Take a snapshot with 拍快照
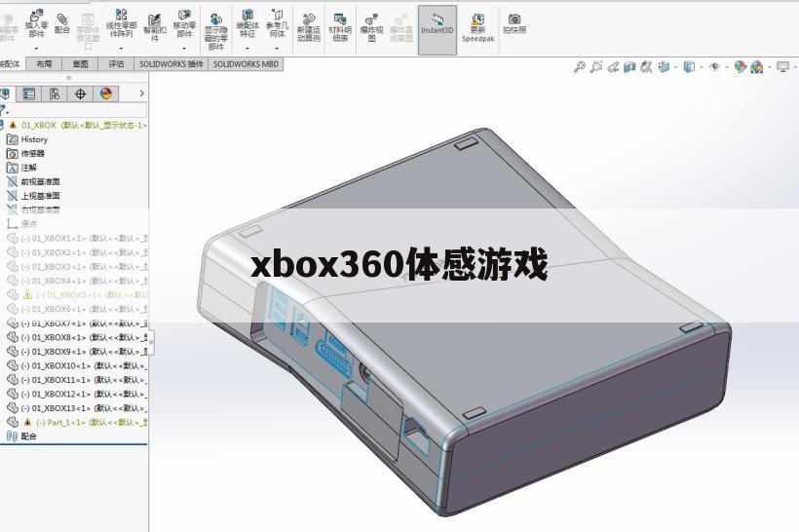This screenshot has height=532, width=799. click(514, 24)
